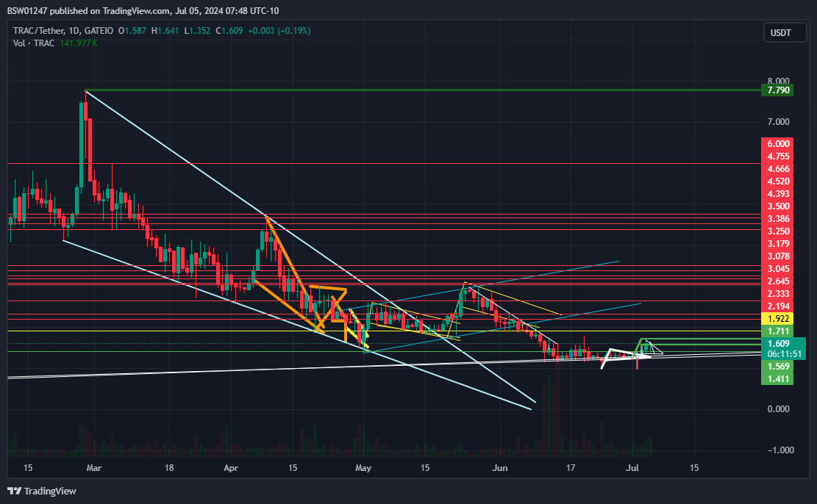Click the Jun date on time axis
817x504 pixels.
[x=499, y=468]
